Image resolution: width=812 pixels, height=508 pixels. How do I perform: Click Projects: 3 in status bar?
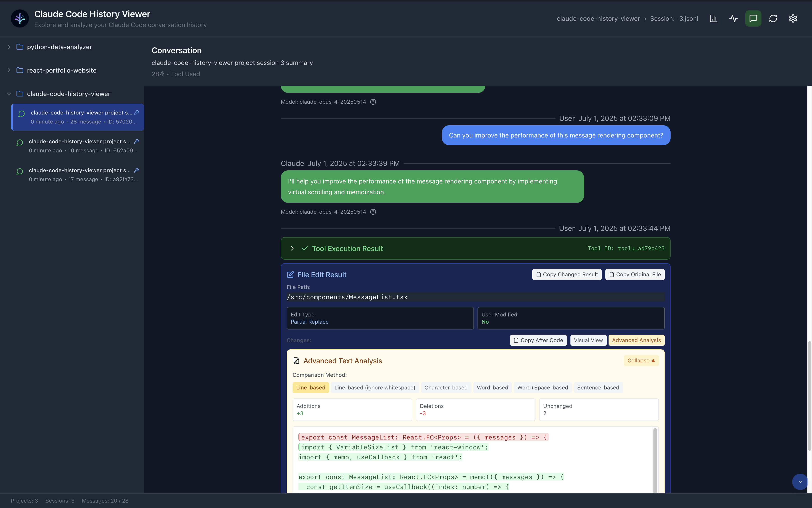coord(24,501)
